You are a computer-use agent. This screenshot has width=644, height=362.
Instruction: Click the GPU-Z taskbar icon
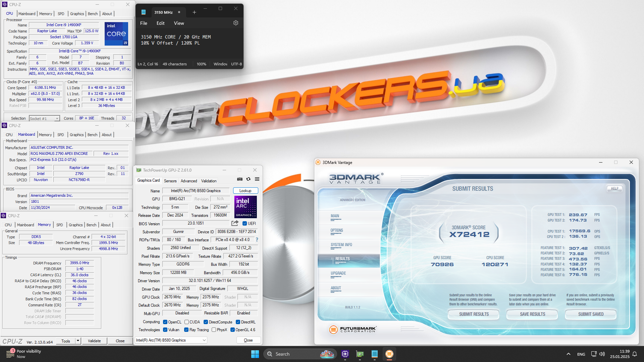pos(360,354)
